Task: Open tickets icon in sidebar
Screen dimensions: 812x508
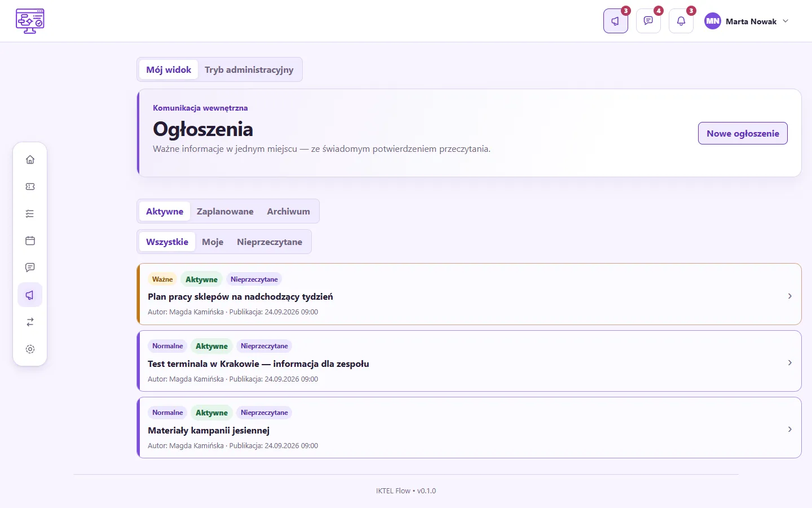Action: pyautogui.click(x=30, y=187)
